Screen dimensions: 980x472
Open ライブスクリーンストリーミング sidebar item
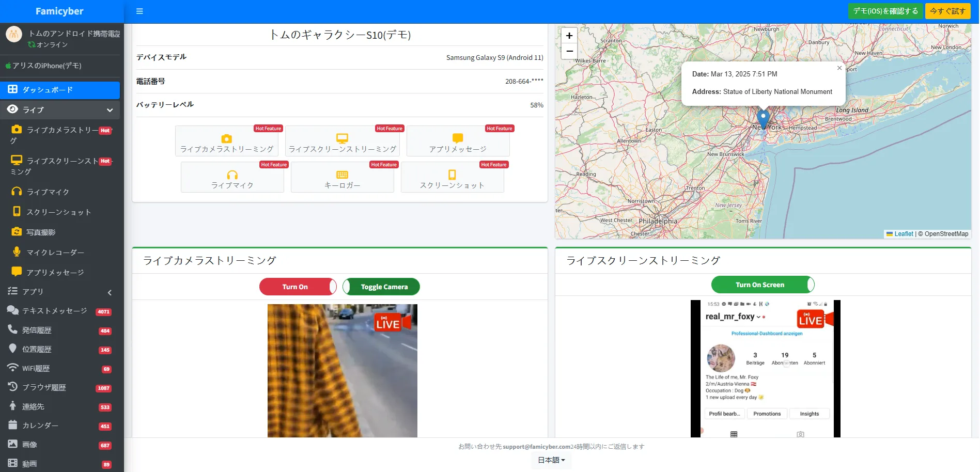click(x=60, y=166)
